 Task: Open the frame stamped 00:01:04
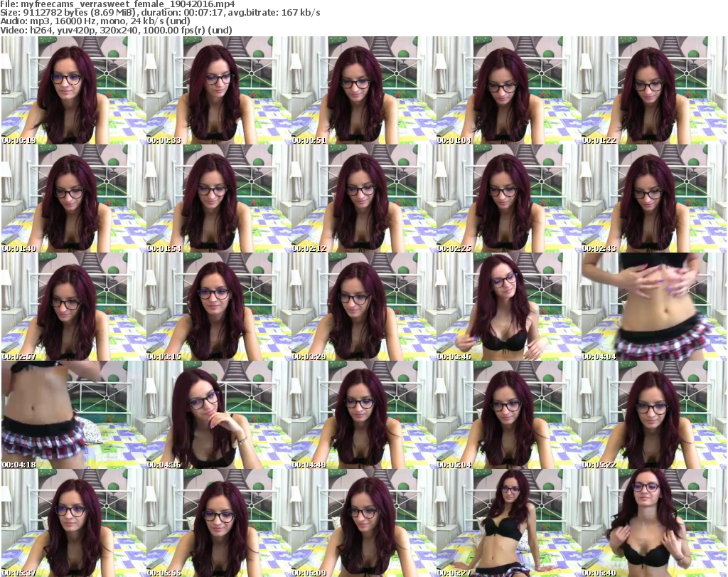click(508, 90)
